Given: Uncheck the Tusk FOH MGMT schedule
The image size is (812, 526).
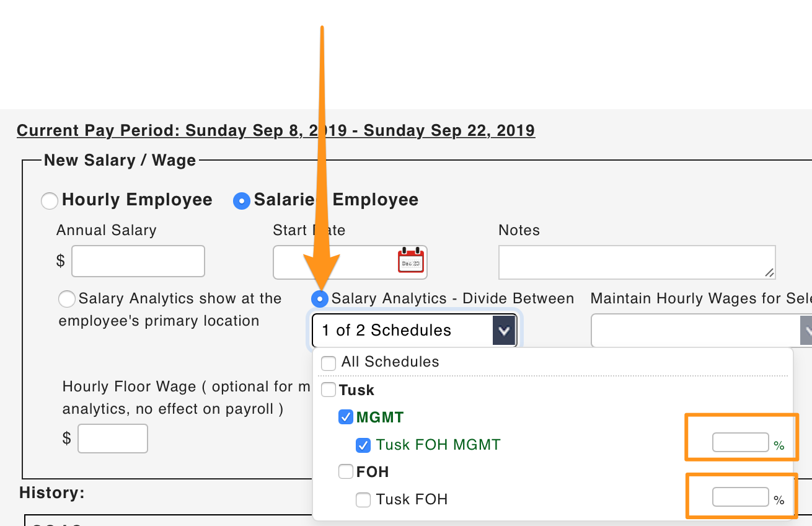Looking at the screenshot, I should pyautogui.click(x=363, y=445).
